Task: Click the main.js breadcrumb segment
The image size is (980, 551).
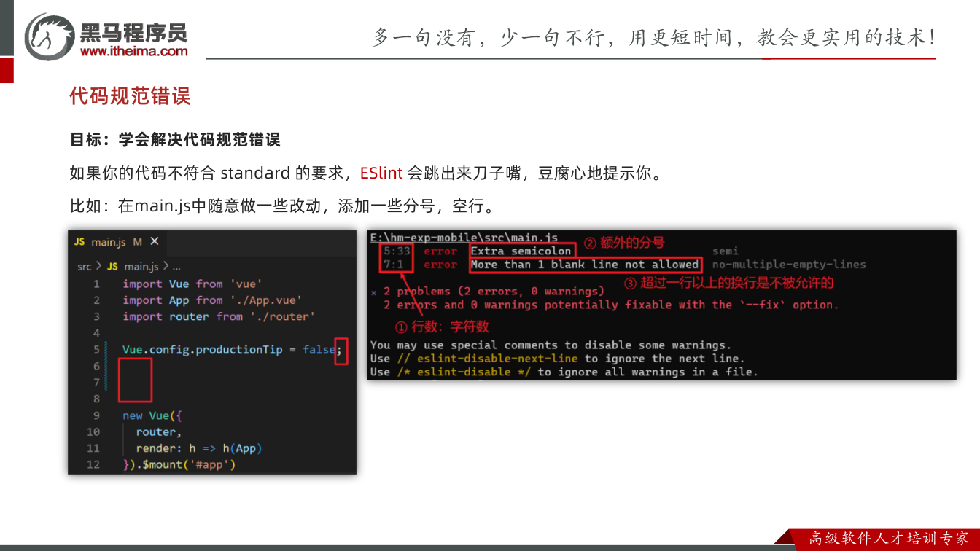Action: coord(141,267)
